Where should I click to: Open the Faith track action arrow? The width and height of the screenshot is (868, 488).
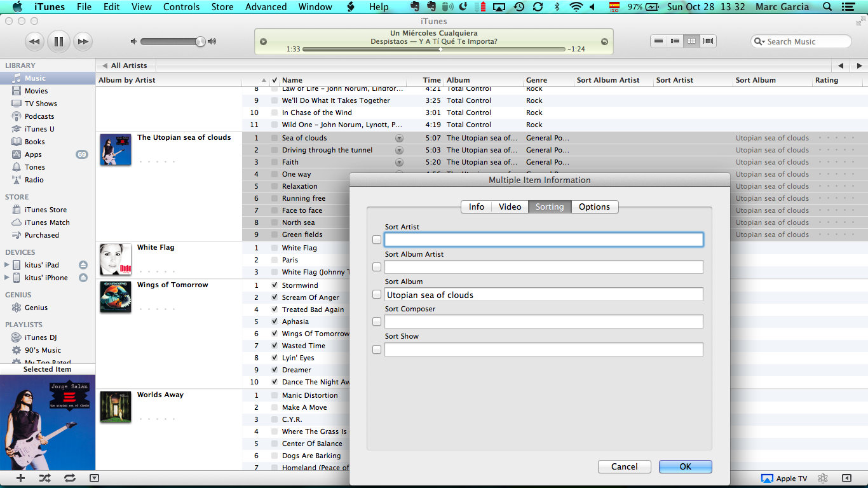(399, 162)
